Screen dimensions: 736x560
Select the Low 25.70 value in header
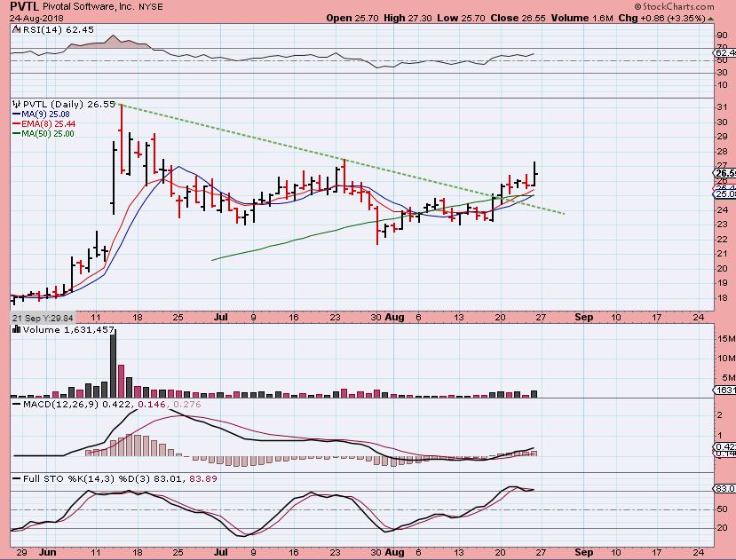tap(461, 19)
